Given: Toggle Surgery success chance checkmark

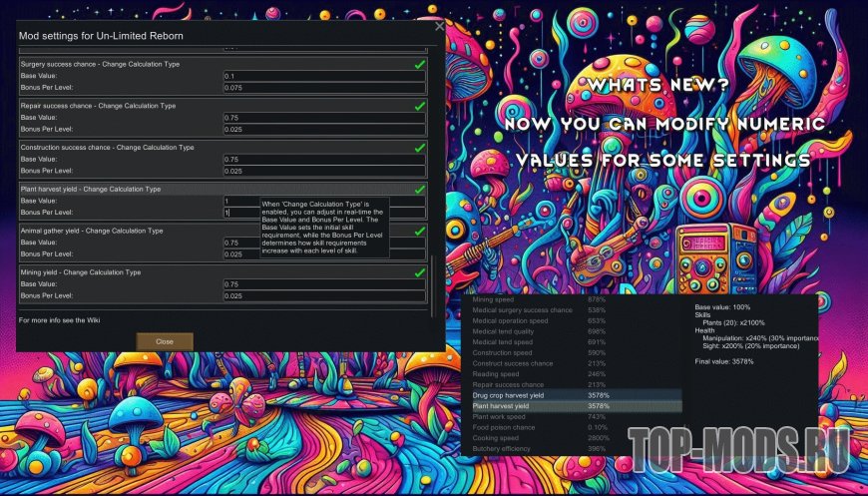Looking at the screenshot, I should 420,64.
